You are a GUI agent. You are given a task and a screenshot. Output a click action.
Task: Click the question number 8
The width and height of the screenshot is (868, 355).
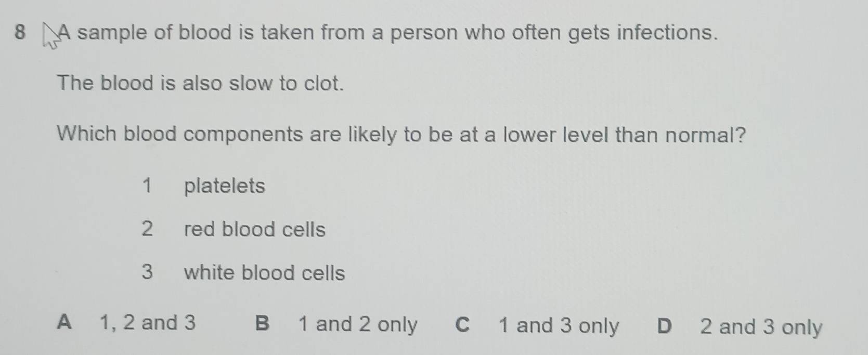pyautogui.click(x=20, y=32)
